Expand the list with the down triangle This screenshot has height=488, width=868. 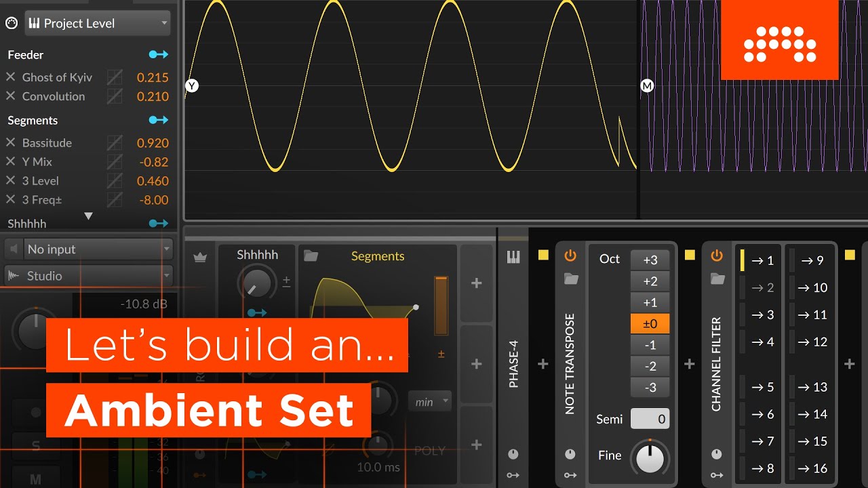tap(88, 216)
